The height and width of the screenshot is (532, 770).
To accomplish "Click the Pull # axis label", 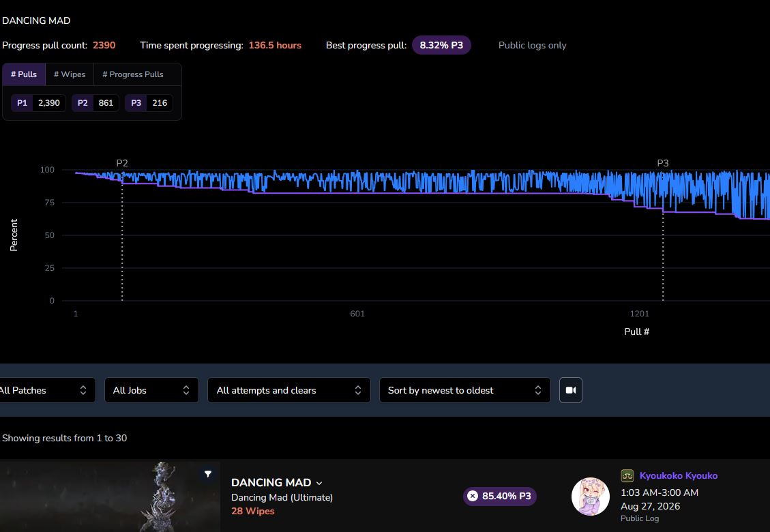I will pos(636,331).
